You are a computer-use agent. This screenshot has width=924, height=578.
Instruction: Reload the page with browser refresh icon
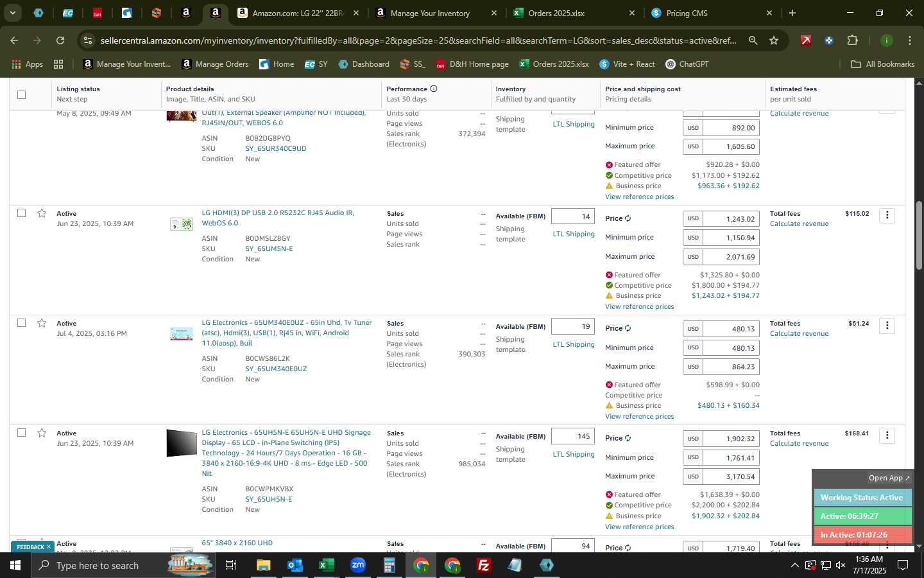[x=60, y=40]
